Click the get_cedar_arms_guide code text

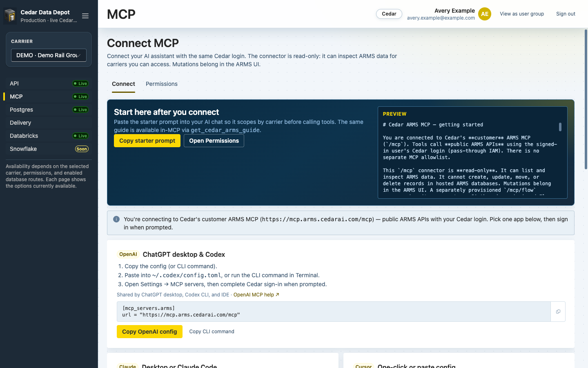point(225,130)
